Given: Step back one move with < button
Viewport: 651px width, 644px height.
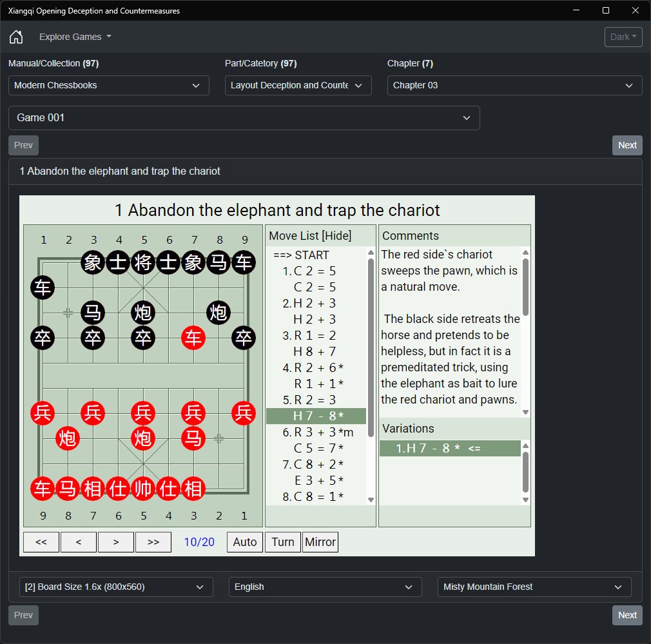Looking at the screenshot, I should (79, 542).
